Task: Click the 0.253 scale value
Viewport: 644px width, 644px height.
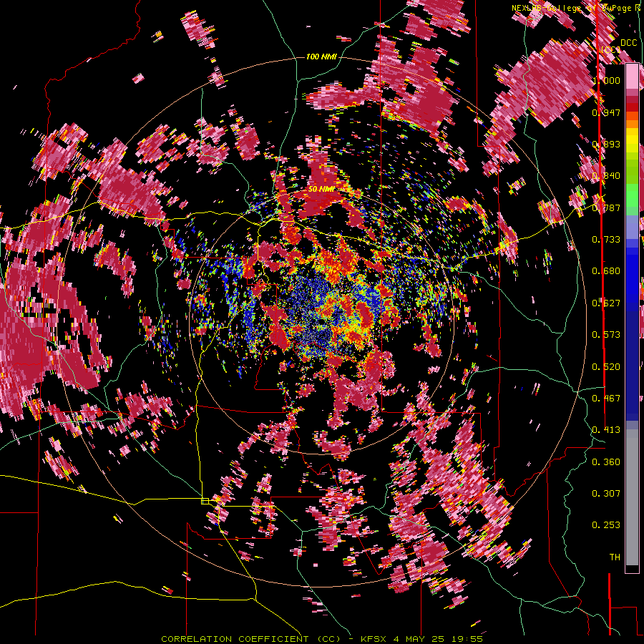Action: (606, 525)
